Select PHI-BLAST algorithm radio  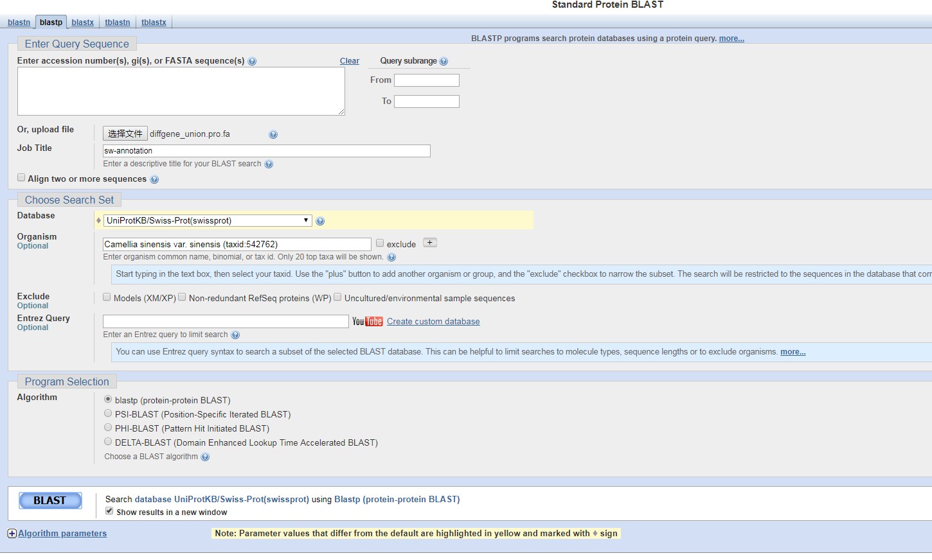(x=108, y=428)
